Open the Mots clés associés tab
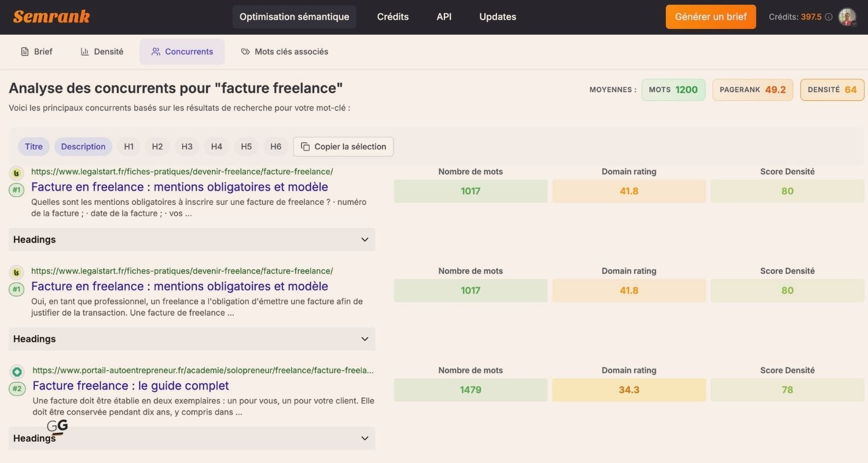This screenshot has width=868, height=463. [285, 52]
